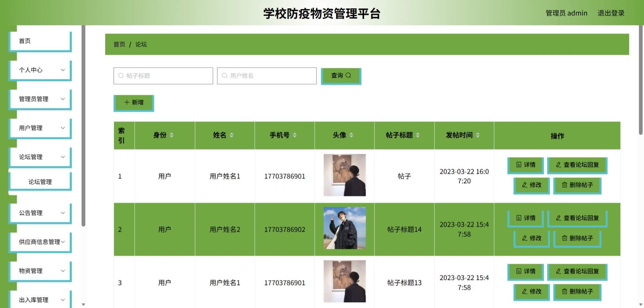
Task: Click 退出登录 to log out
Action: coord(611,13)
